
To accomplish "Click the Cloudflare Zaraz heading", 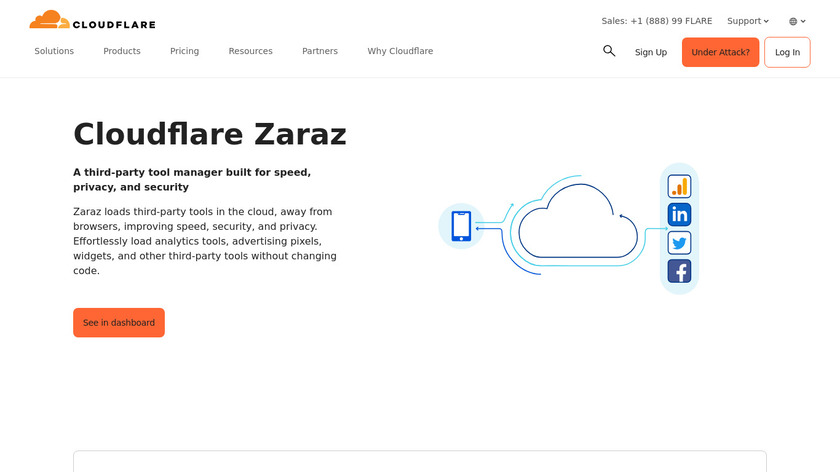I will 210,134.
